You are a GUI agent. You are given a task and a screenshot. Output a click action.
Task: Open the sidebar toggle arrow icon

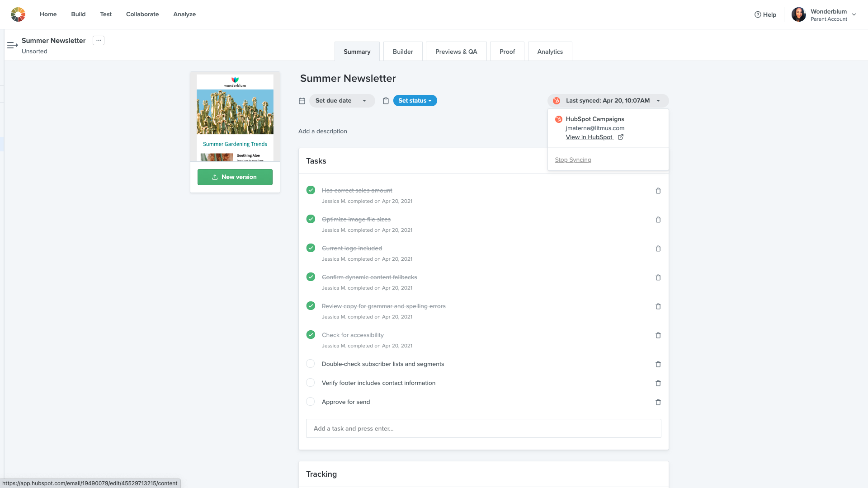pos(13,45)
